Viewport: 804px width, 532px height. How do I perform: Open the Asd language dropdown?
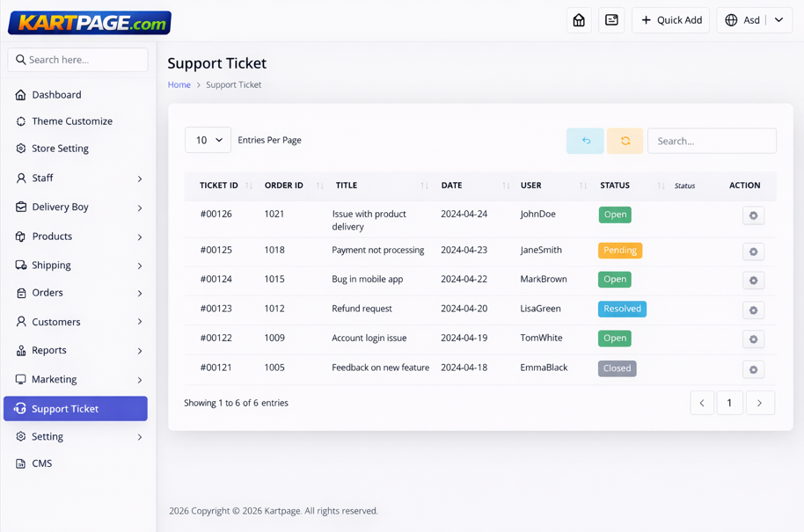[x=755, y=20]
